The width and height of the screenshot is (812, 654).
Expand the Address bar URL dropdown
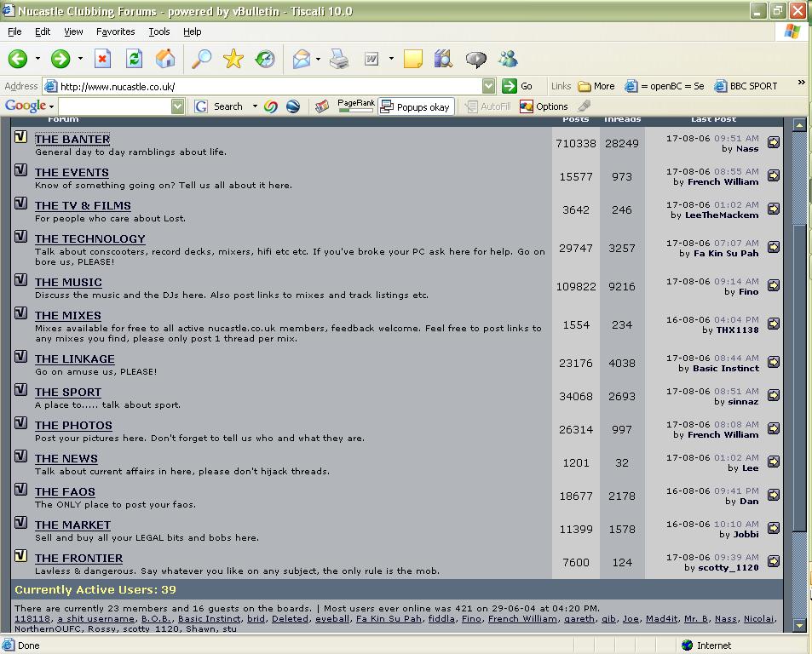(x=488, y=86)
